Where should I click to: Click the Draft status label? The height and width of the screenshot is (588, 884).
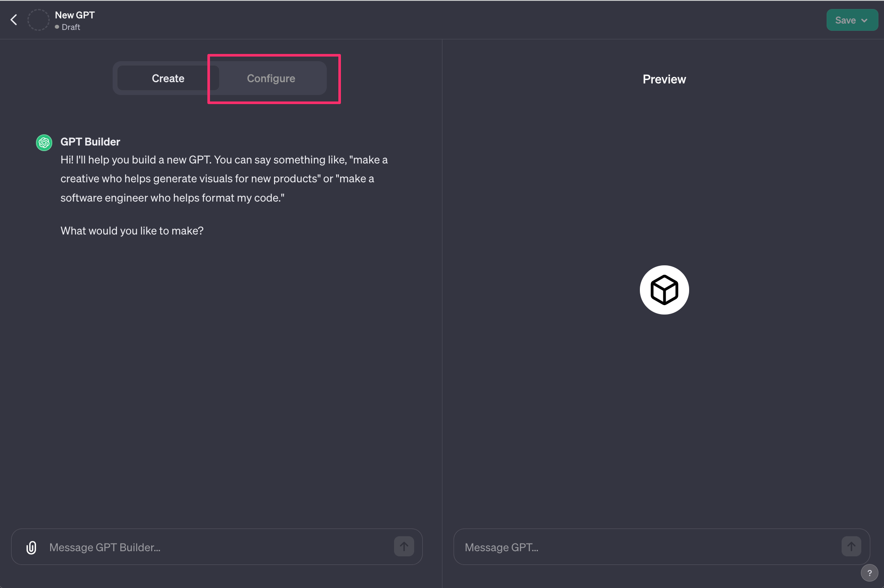click(x=71, y=27)
